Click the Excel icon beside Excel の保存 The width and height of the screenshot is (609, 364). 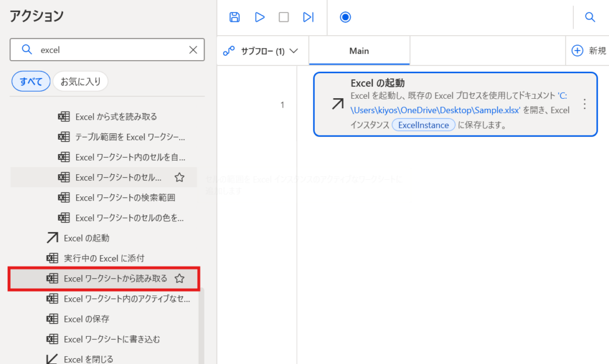[x=52, y=319]
